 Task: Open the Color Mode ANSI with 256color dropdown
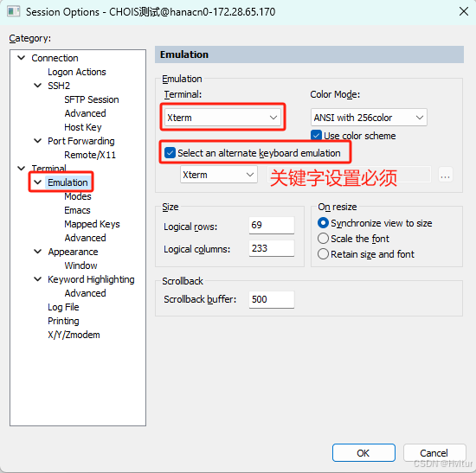[x=369, y=118]
